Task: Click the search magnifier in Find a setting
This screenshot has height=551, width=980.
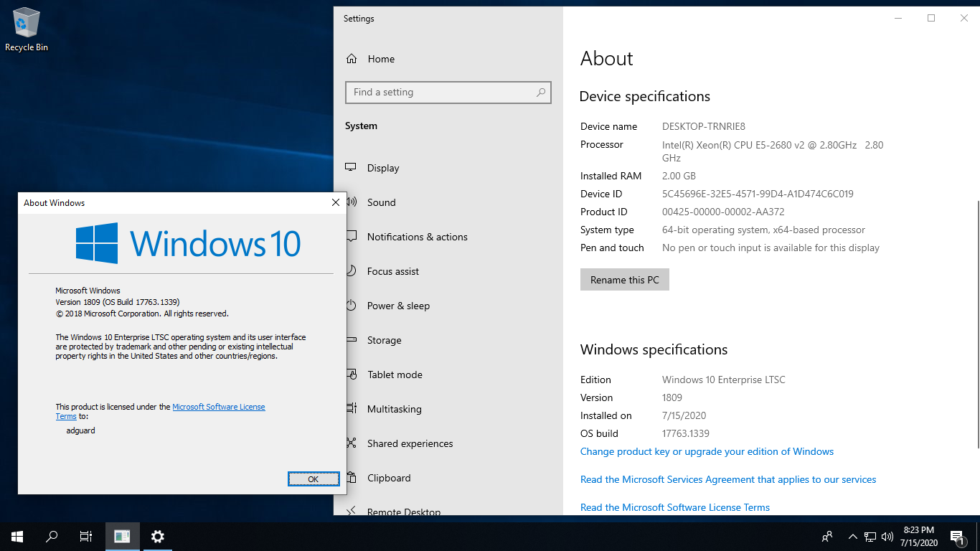Action: [541, 92]
